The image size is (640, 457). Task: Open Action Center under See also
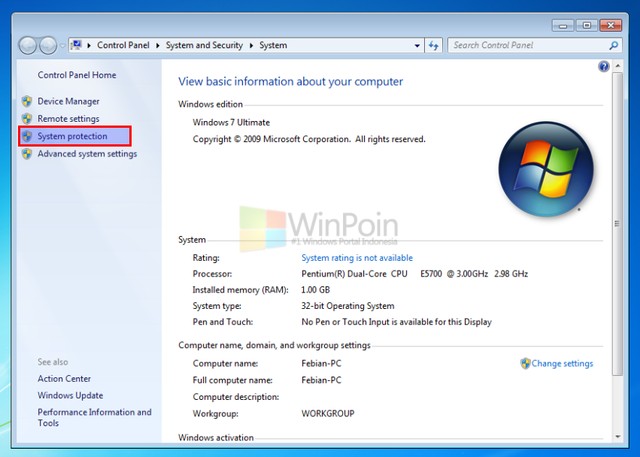pyautogui.click(x=64, y=379)
